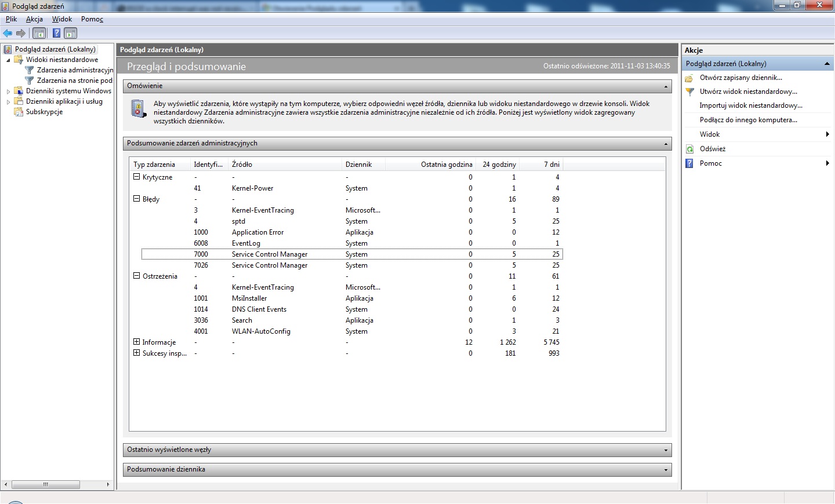Open the Plik menu
Image resolution: width=835 pixels, height=504 pixels.
pyautogui.click(x=11, y=19)
